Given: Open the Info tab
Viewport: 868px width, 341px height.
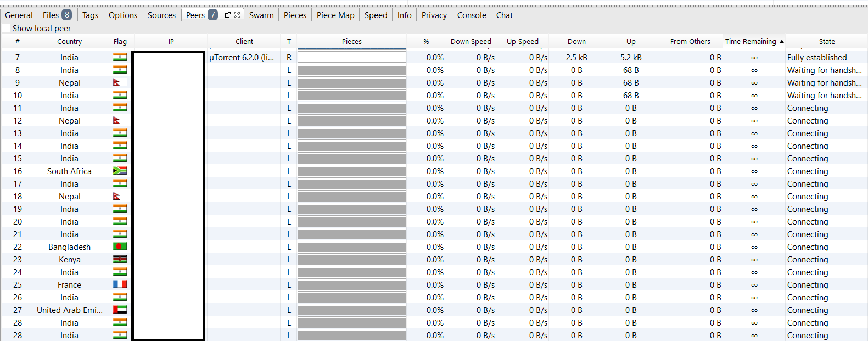Looking at the screenshot, I should pos(405,15).
